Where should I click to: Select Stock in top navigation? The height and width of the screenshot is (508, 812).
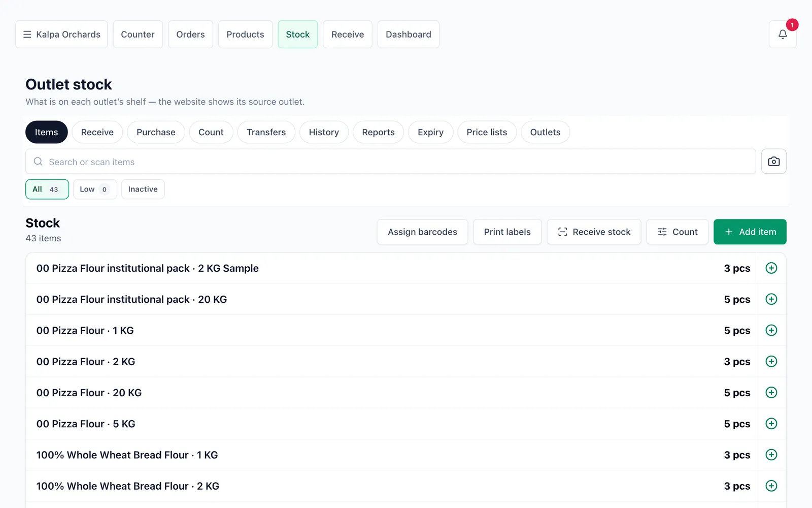[x=297, y=34]
